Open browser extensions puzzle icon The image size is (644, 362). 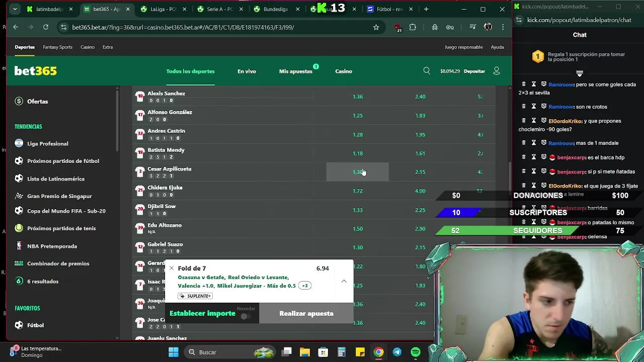tap(413, 27)
